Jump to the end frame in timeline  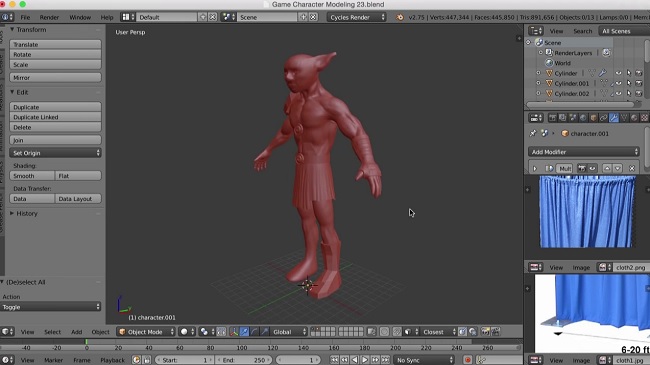(x=385, y=360)
